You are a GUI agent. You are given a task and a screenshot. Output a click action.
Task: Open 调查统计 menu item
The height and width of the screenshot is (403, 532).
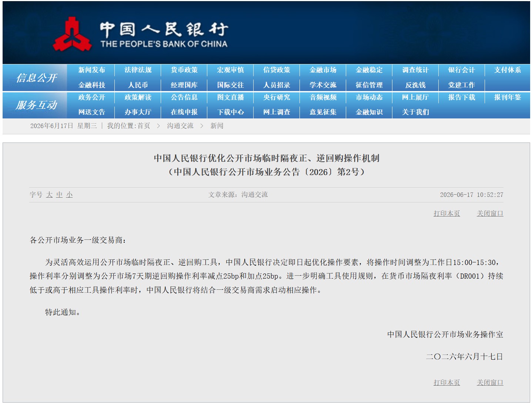coord(415,70)
